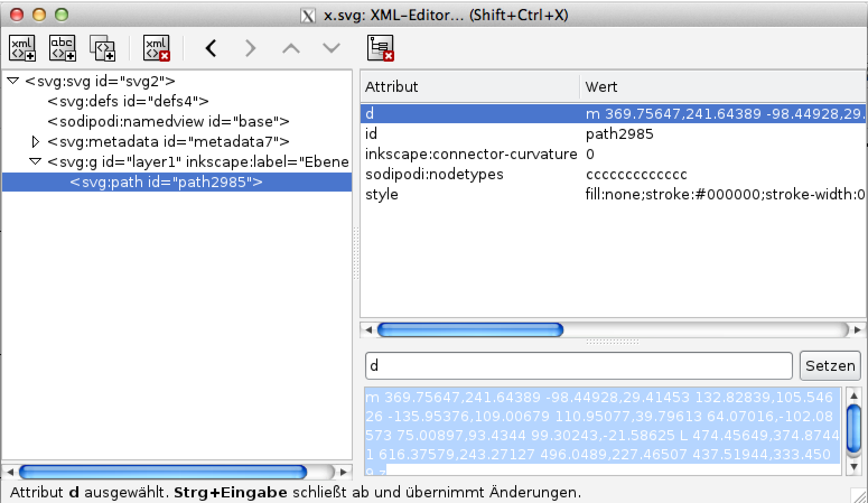This screenshot has width=868, height=503.
Task: Click the delete attribute icon
Action: click(380, 48)
